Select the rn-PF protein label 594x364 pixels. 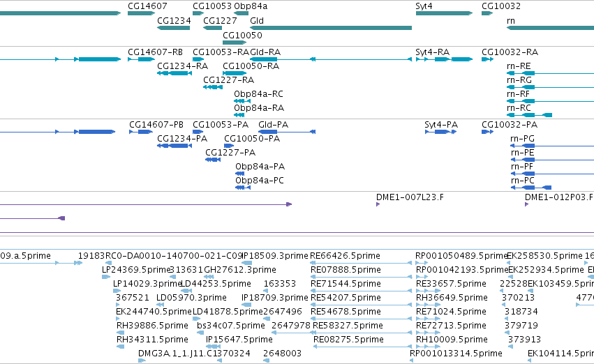(x=522, y=167)
